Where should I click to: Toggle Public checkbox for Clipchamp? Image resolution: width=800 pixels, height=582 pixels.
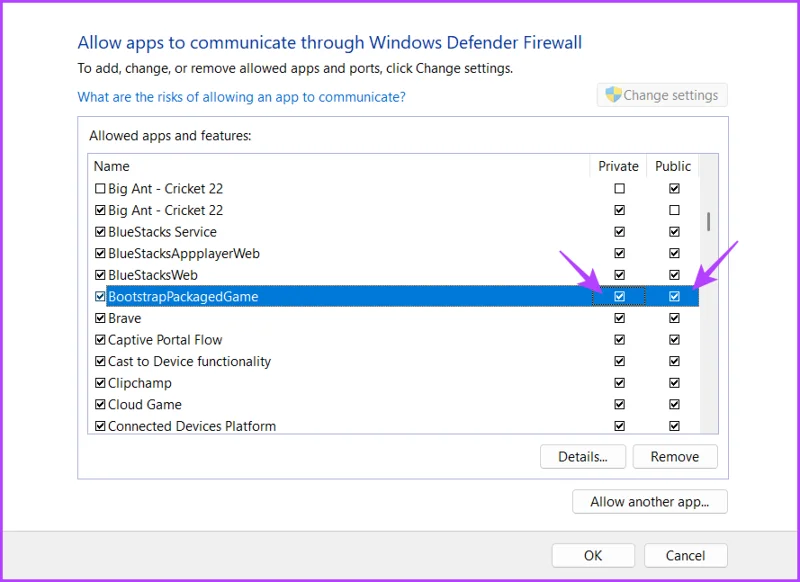(x=674, y=383)
